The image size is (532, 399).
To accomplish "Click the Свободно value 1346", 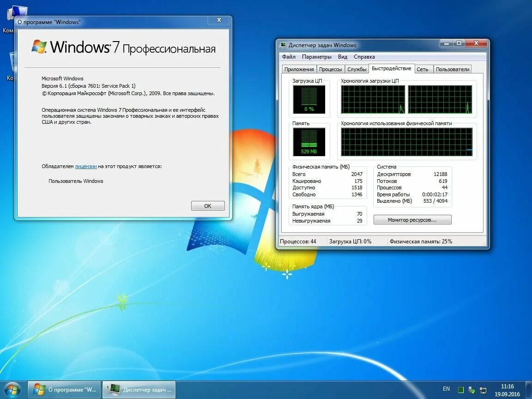I will [x=357, y=194].
